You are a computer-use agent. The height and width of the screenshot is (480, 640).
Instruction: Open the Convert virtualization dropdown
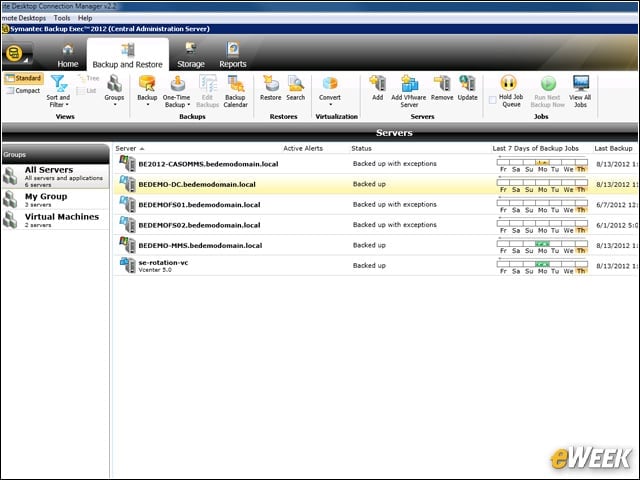coord(330,91)
